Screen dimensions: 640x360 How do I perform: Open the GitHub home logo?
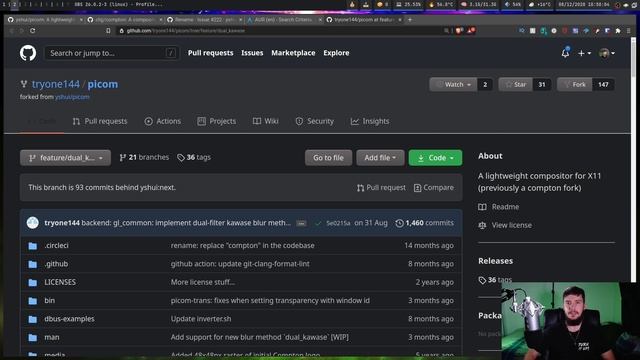[28, 53]
